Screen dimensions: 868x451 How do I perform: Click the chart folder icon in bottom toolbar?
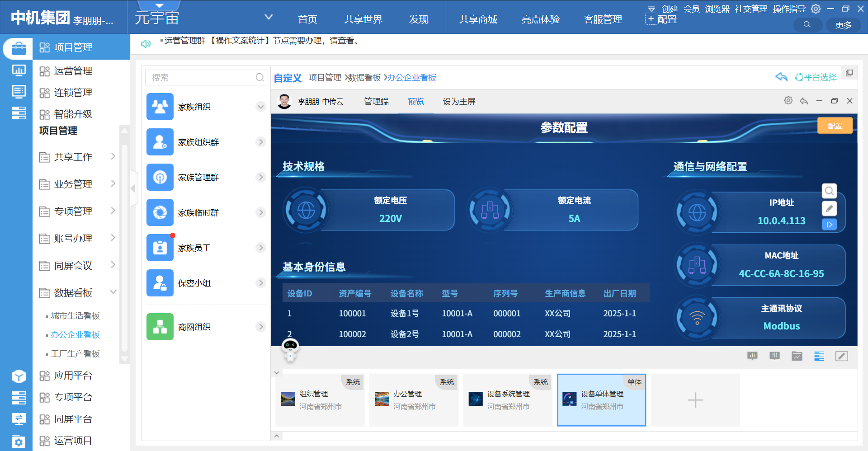click(x=797, y=356)
